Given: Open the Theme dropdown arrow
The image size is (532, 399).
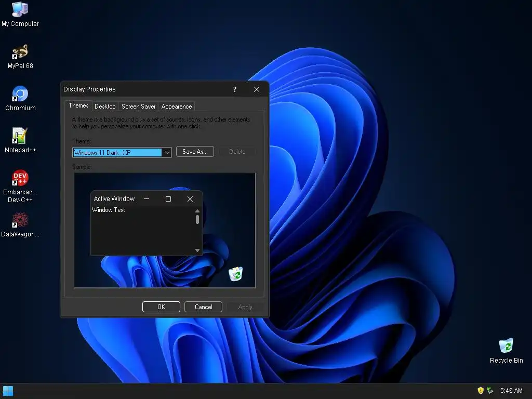Looking at the screenshot, I should click(x=167, y=153).
